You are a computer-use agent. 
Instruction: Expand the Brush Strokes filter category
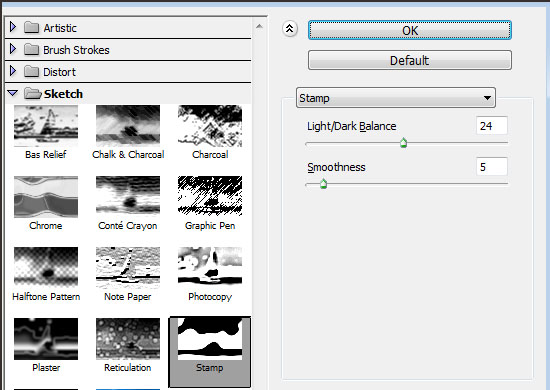(13, 49)
